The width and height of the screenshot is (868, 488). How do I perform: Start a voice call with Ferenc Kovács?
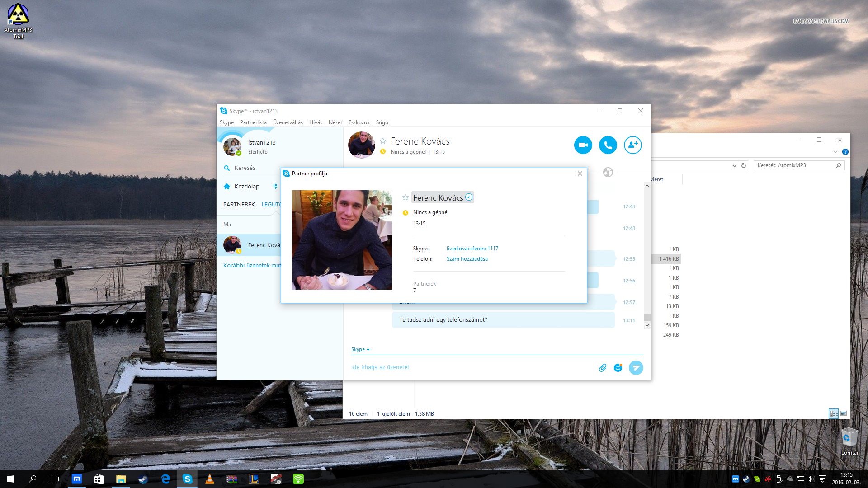click(x=608, y=145)
